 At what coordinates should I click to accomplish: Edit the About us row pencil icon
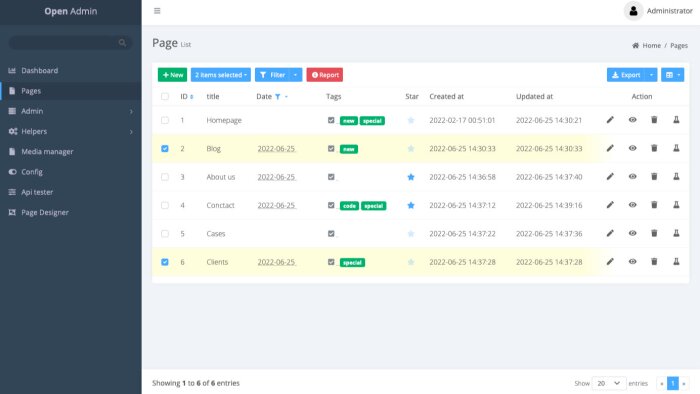tap(610, 177)
